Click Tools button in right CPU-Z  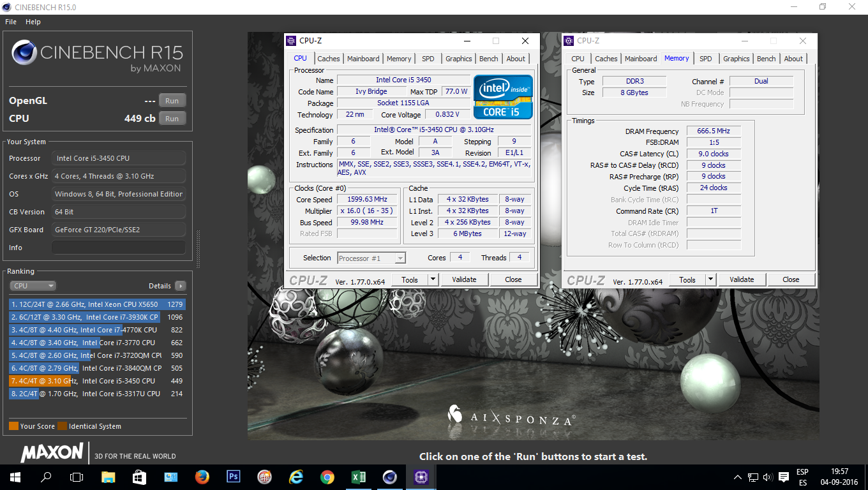[687, 280]
